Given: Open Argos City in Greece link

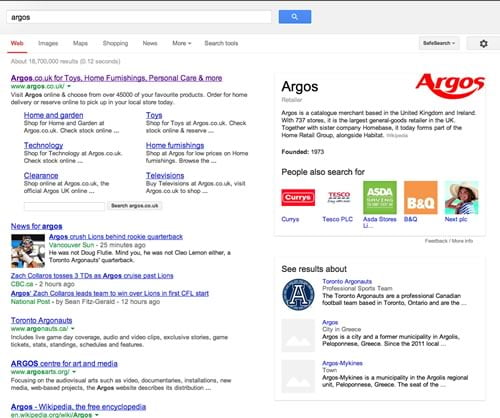Looking at the screenshot, I should tap(330, 322).
